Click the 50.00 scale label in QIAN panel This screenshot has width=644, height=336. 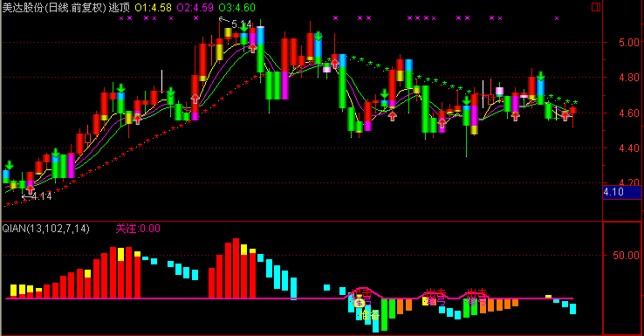626,256
